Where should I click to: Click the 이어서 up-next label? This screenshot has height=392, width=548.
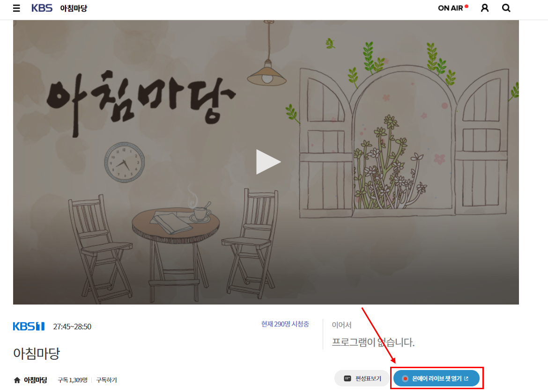(341, 325)
